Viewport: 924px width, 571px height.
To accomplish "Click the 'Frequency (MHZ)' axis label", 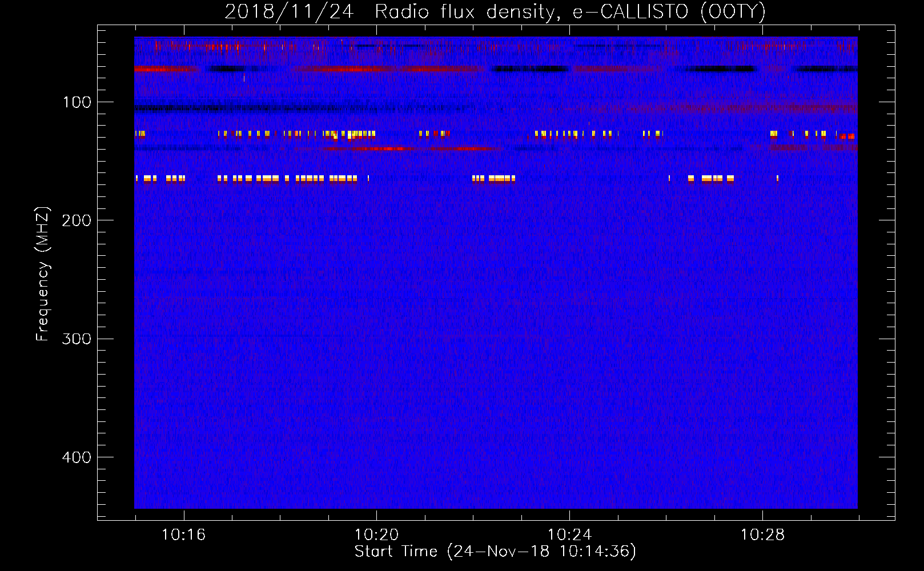I will 43,274.
